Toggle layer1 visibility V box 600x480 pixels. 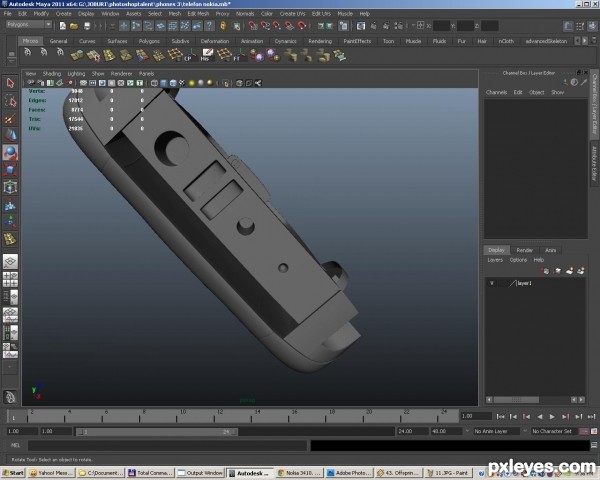[x=492, y=283]
